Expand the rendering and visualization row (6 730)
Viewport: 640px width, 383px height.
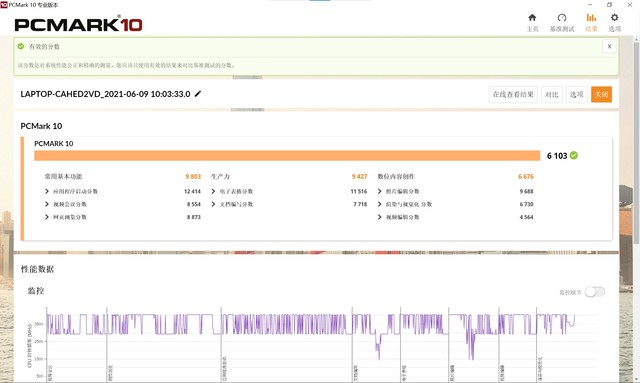tap(456, 204)
